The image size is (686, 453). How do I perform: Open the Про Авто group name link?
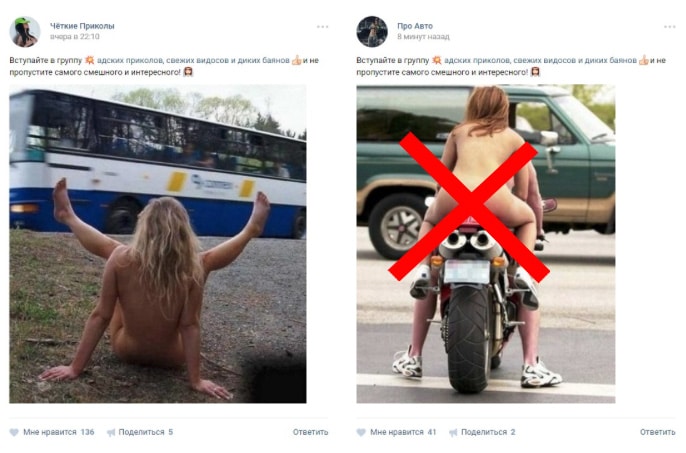pyautogui.click(x=415, y=26)
